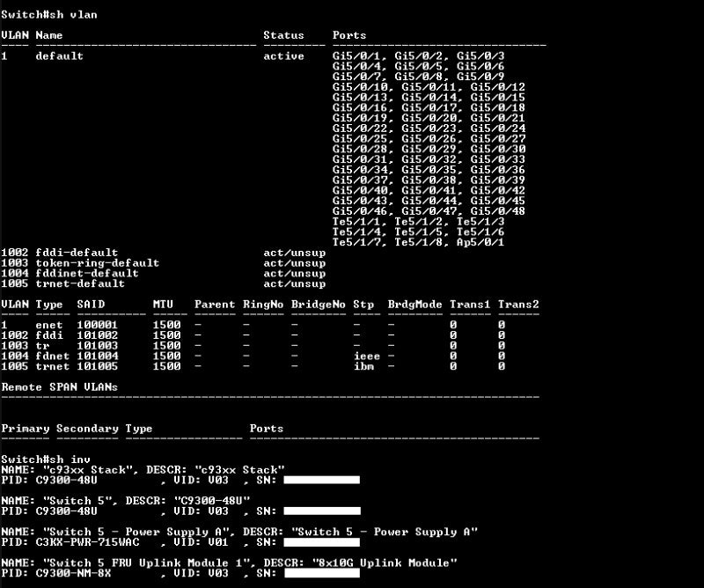704x588 pixels.
Task: Select PID 'C3KX-PWR-715WAC'
Action: pyautogui.click(x=86, y=541)
